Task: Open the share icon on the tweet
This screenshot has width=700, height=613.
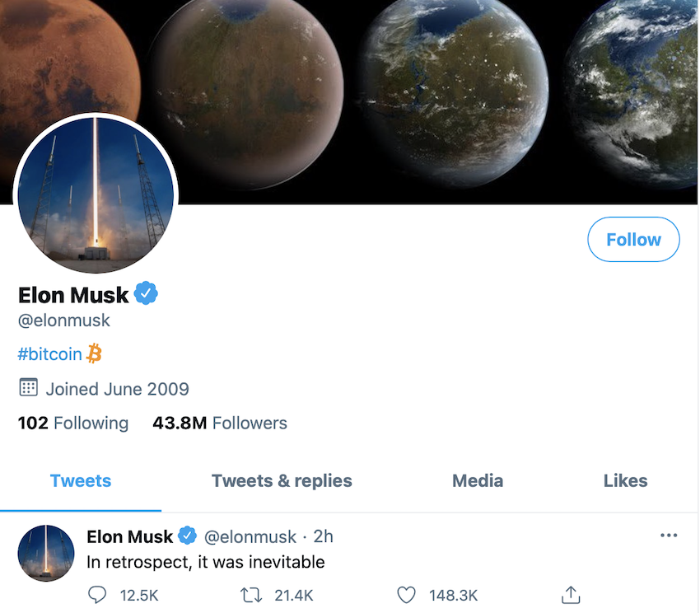Action: (571, 595)
